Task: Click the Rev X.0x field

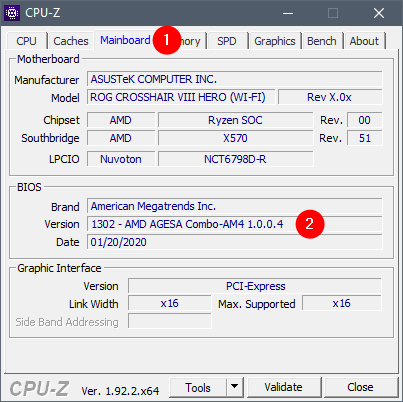Action: click(330, 97)
